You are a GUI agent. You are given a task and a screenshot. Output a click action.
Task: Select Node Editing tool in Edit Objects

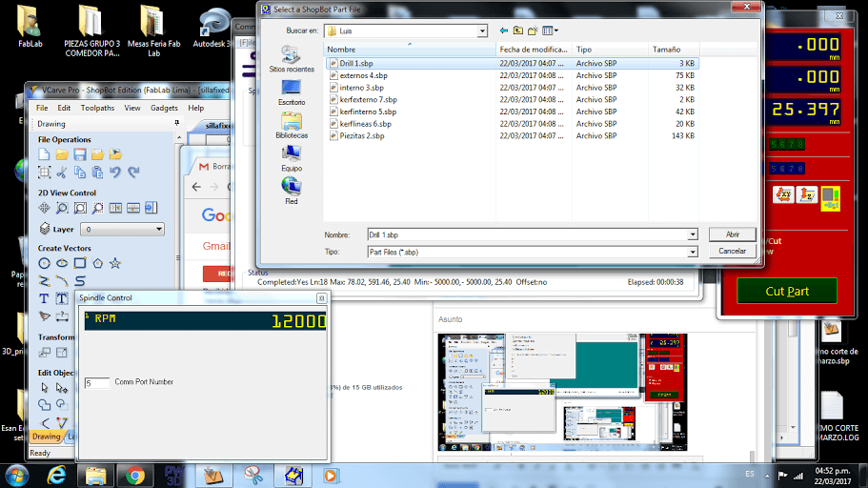pos(62,388)
